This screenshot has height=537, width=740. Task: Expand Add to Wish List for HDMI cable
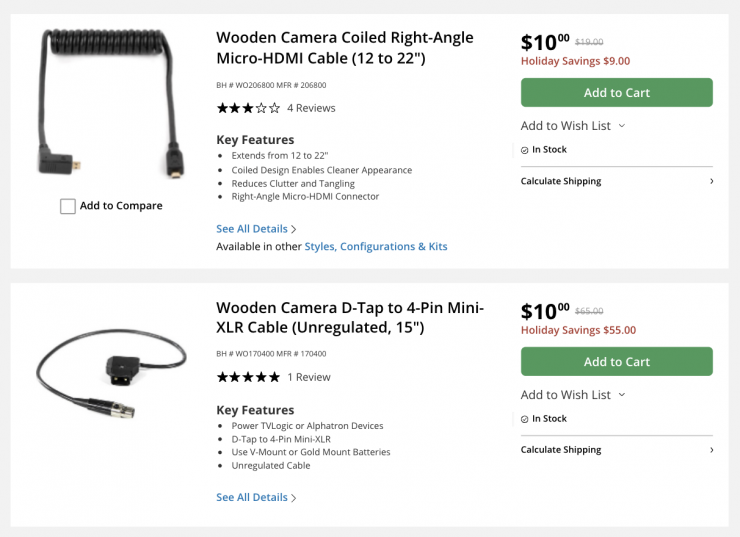(573, 126)
